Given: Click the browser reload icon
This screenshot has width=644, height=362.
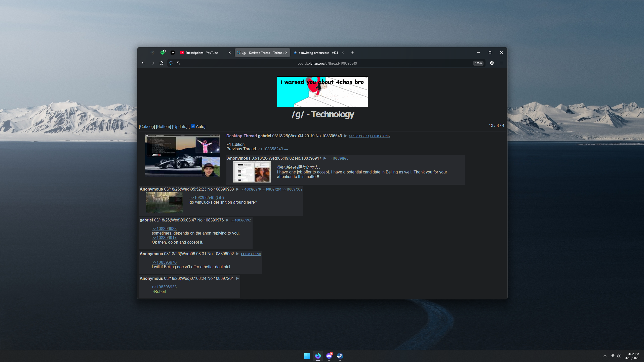Looking at the screenshot, I should coord(162,63).
